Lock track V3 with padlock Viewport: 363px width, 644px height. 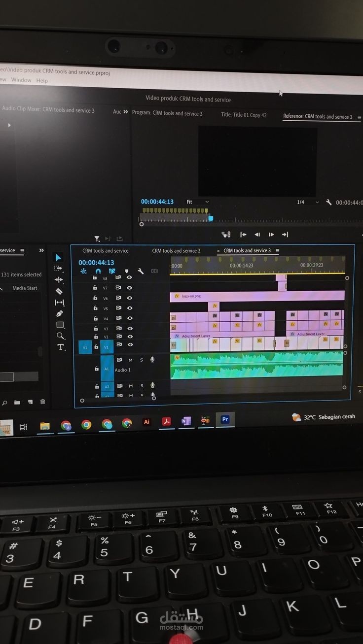pos(96,328)
